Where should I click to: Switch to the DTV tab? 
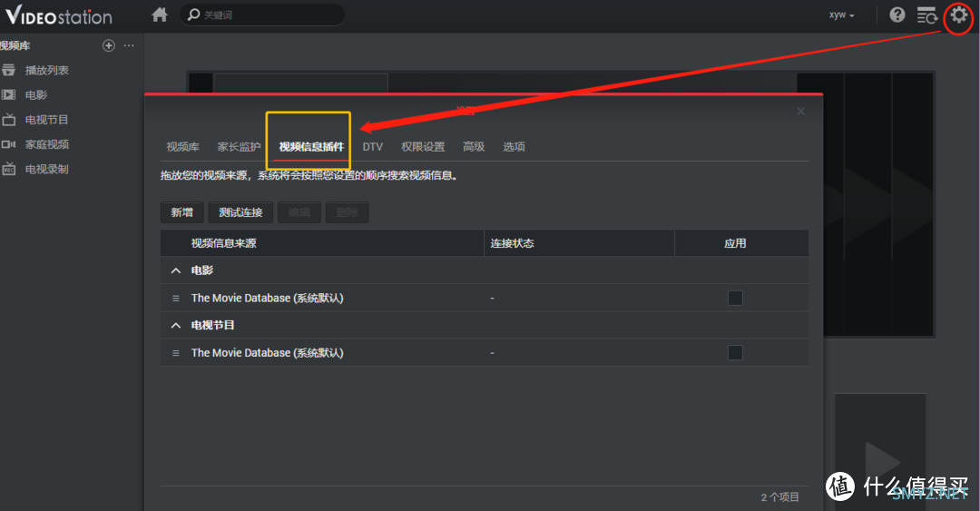pyautogui.click(x=373, y=147)
